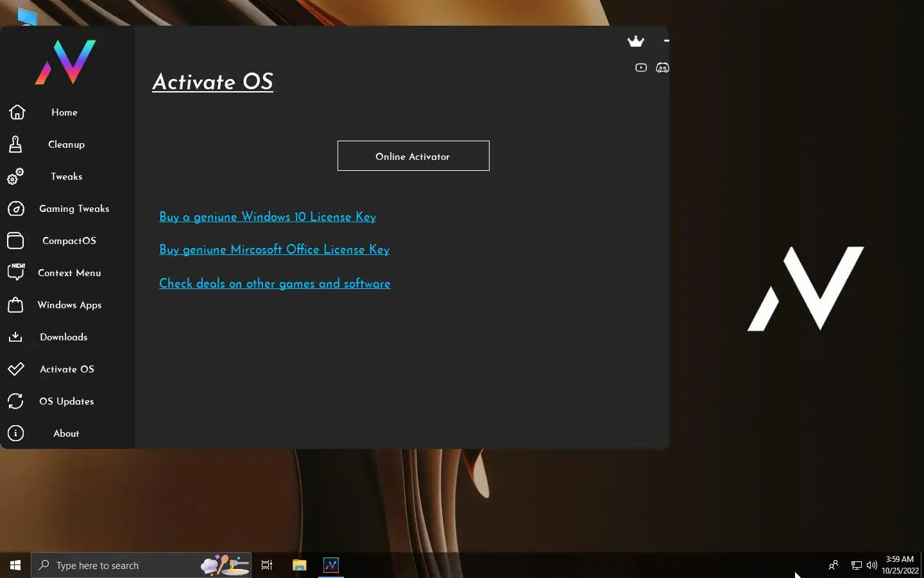Click the optimizer app taskbar icon

click(x=331, y=565)
